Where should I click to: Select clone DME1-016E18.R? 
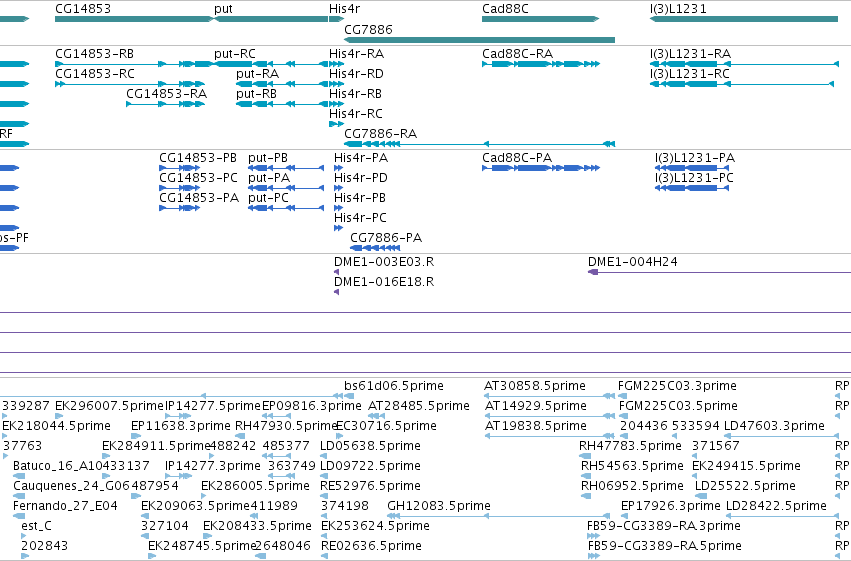point(336,292)
